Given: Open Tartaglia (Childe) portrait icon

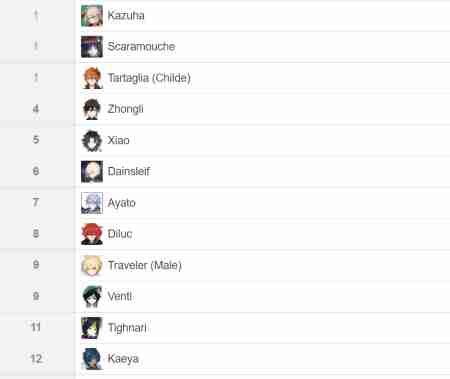Looking at the screenshot, I should (92, 78).
